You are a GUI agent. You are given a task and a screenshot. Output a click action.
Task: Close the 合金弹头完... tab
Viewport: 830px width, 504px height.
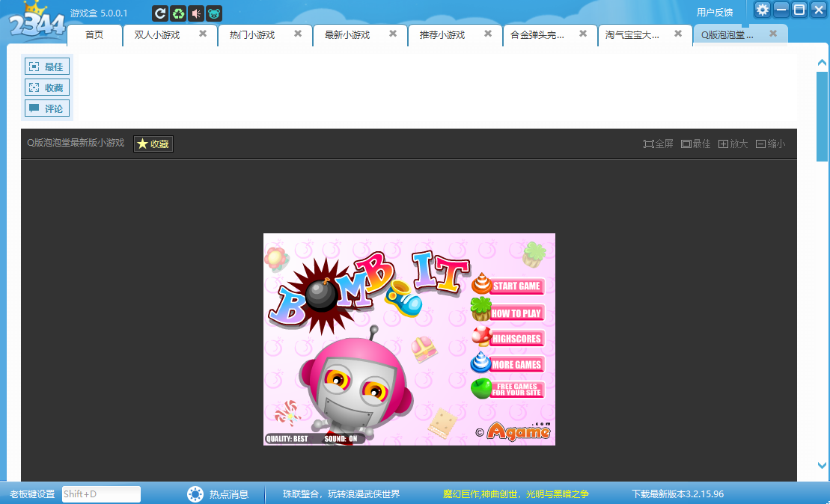(x=583, y=34)
